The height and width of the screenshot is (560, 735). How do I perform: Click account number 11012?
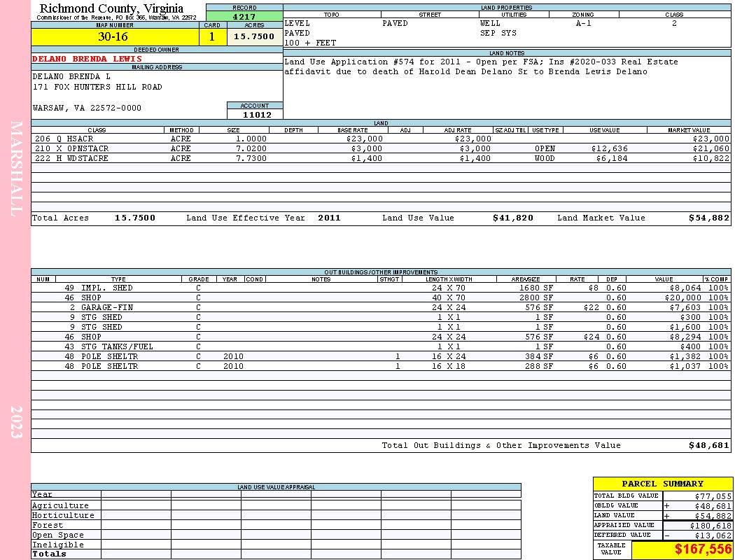pyautogui.click(x=257, y=115)
